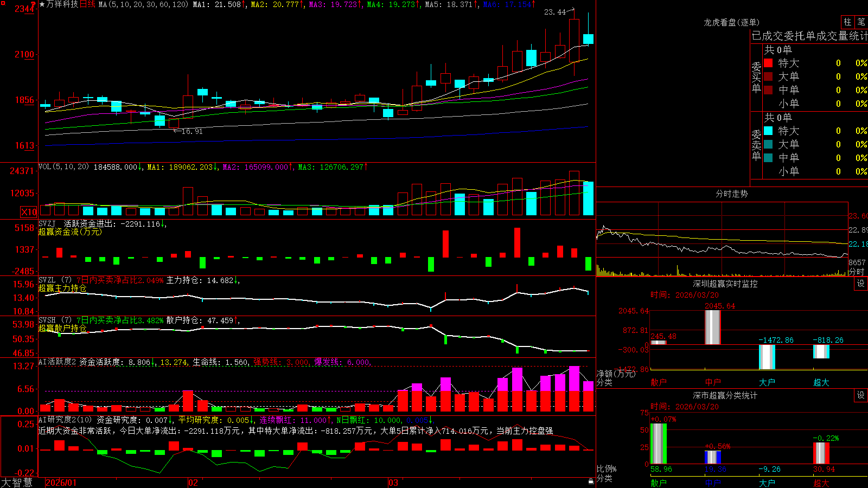
Task: Click the 16.91 low price annotation
Action: click(x=192, y=131)
